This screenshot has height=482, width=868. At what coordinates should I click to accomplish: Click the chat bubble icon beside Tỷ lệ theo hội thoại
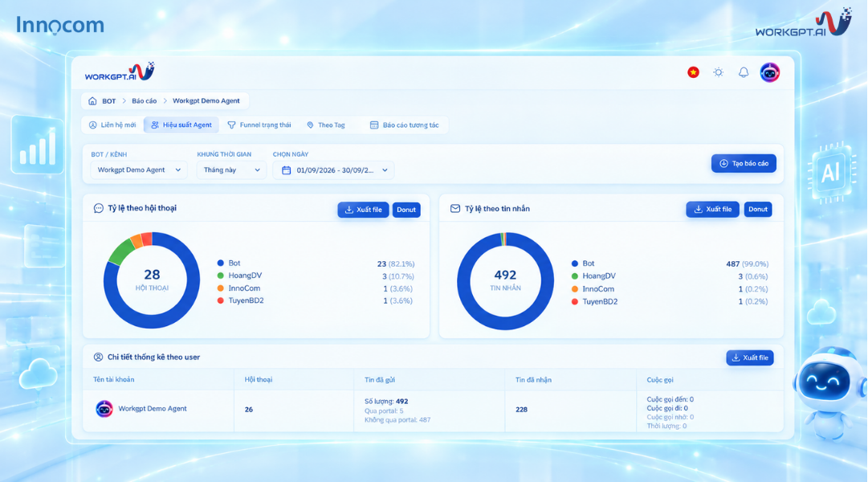click(x=99, y=208)
